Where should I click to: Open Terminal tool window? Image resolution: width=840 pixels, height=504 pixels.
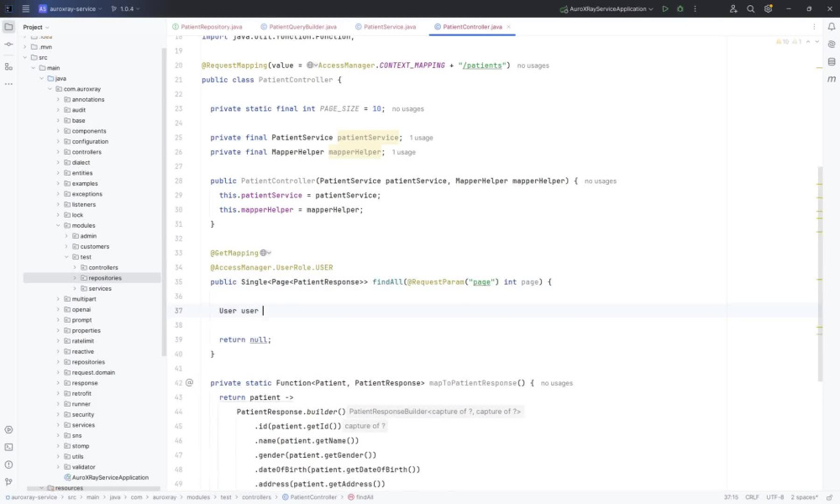click(x=8, y=447)
